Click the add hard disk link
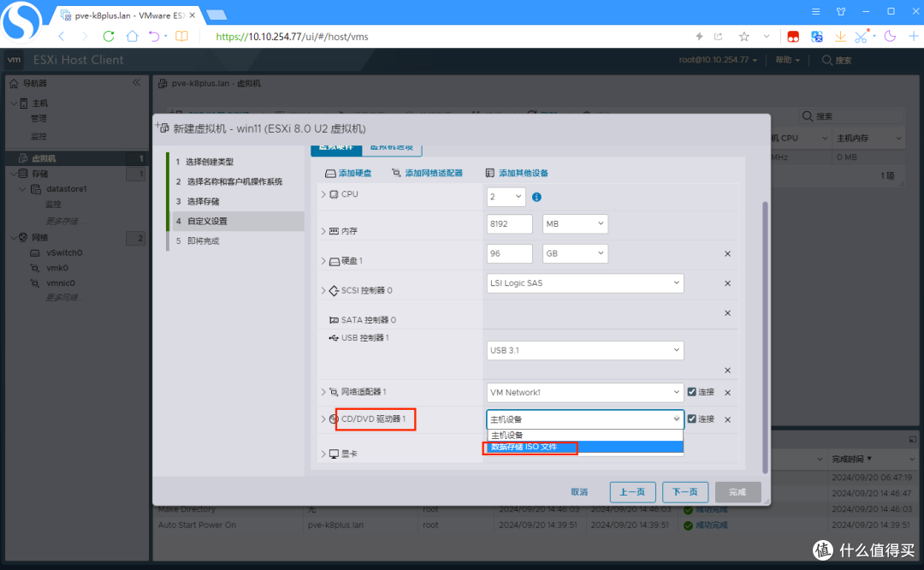Screen dimensions: 924x570 point(348,173)
